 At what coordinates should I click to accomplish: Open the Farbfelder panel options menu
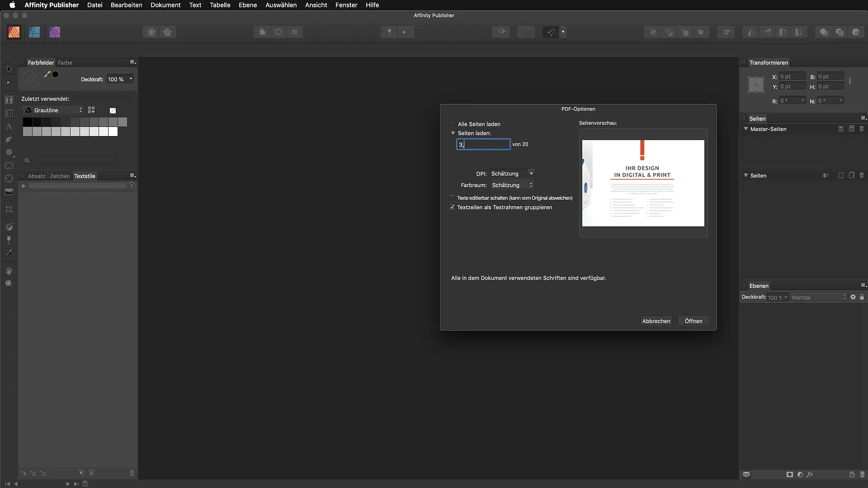coord(132,62)
